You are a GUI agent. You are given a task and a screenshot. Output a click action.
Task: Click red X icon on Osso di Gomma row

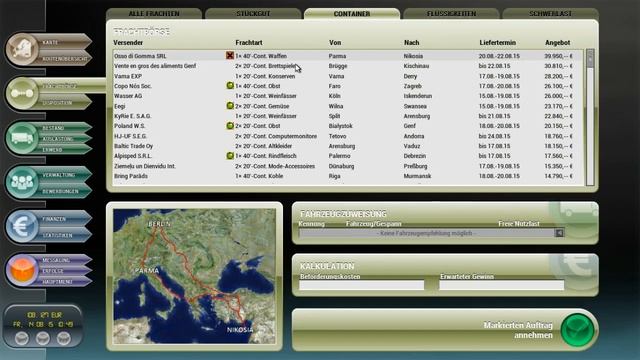pos(230,55)
